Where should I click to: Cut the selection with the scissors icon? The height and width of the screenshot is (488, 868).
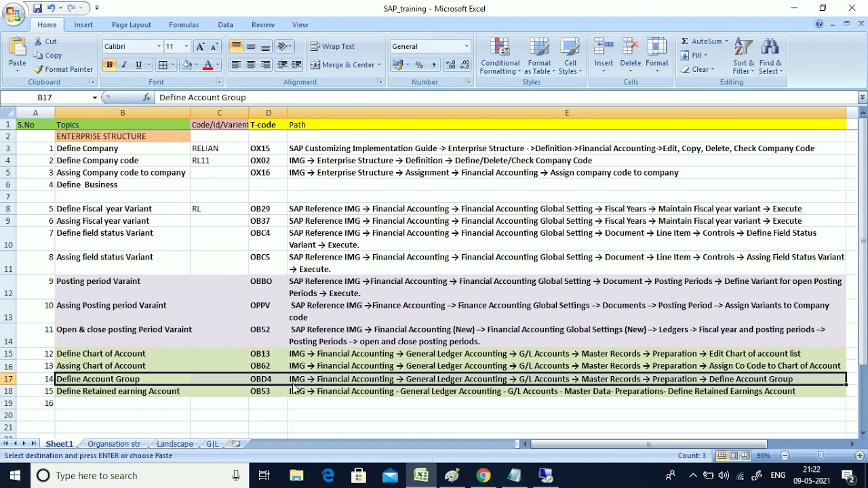[x=37, y=41]
